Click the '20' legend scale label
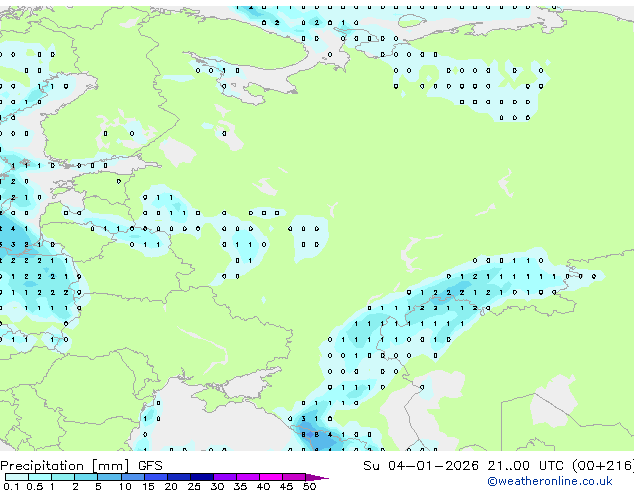The width and height of the screenshot is (634, 490). click(171, 486)
